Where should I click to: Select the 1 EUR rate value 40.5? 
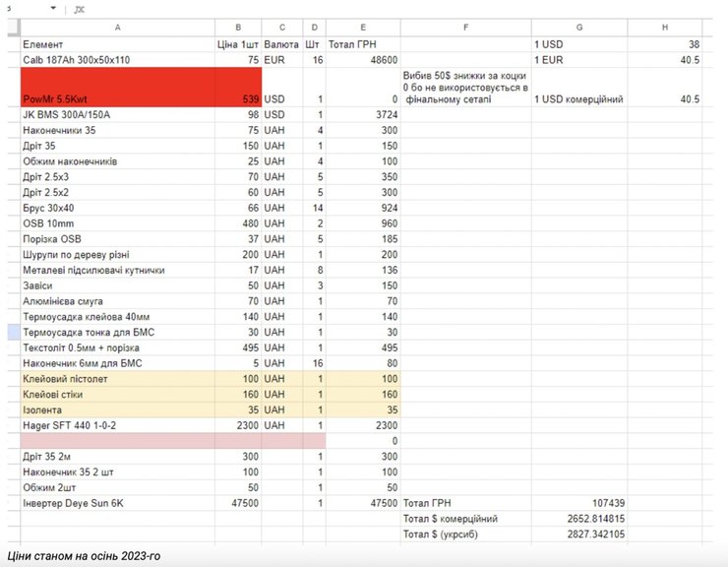point(665,60)
